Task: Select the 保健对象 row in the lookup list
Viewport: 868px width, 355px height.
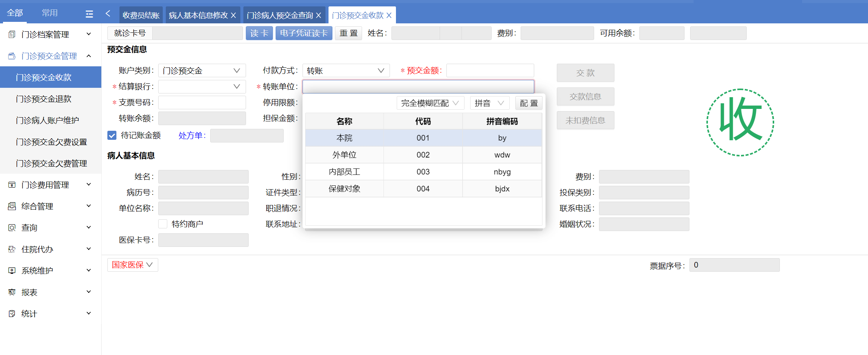Action: coord(423,189)
